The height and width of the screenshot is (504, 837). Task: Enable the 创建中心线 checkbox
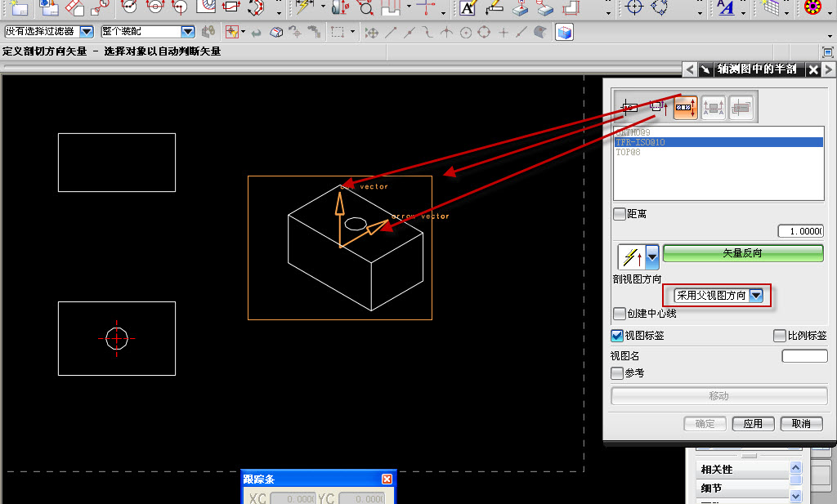click(620, 313)
